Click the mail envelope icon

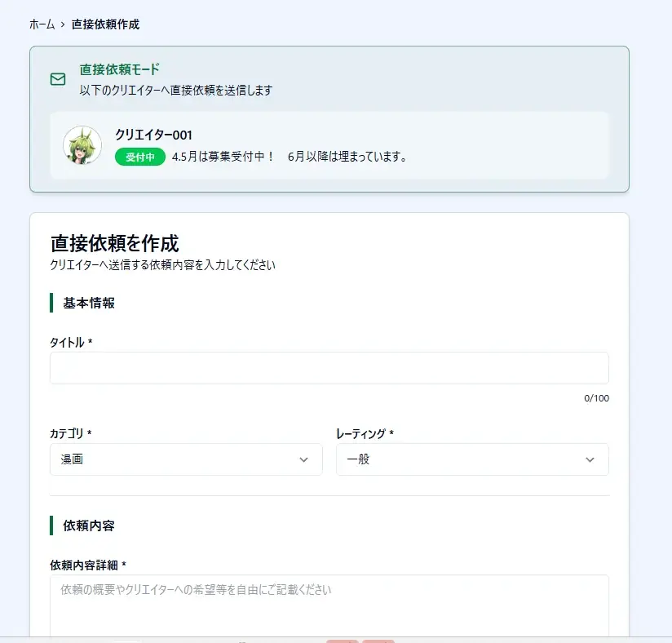57,79
